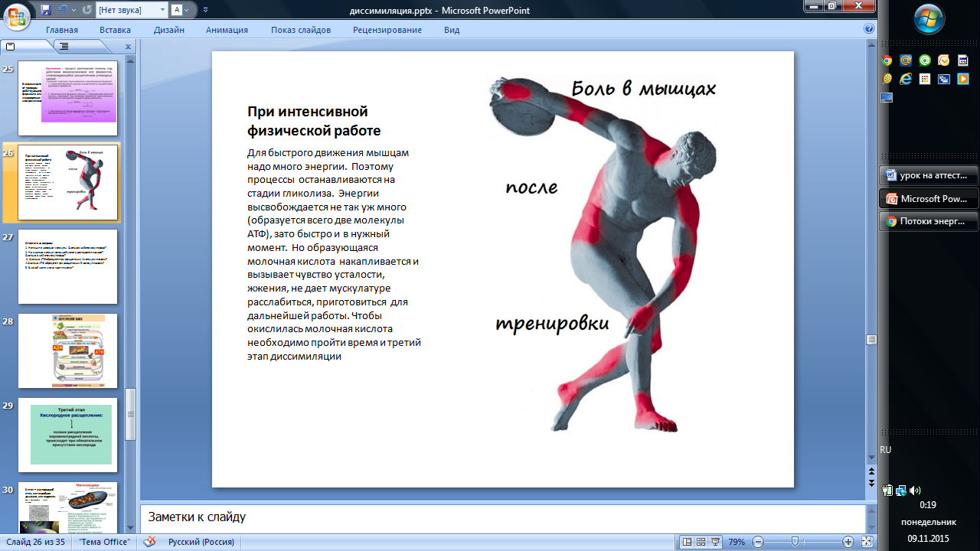Expand the undo history dropdown arrow
Screen dimensions: 980x551
point(73,10)
